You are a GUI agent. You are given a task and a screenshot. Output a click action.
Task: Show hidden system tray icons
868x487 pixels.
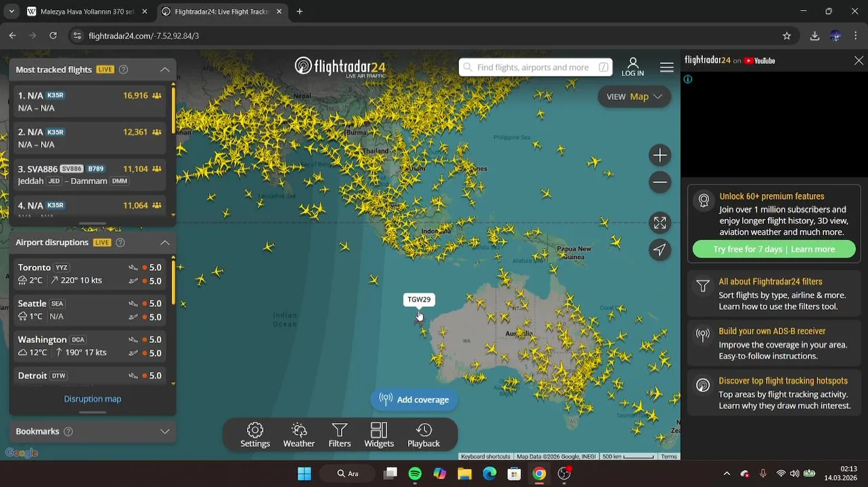pos(727,473)
